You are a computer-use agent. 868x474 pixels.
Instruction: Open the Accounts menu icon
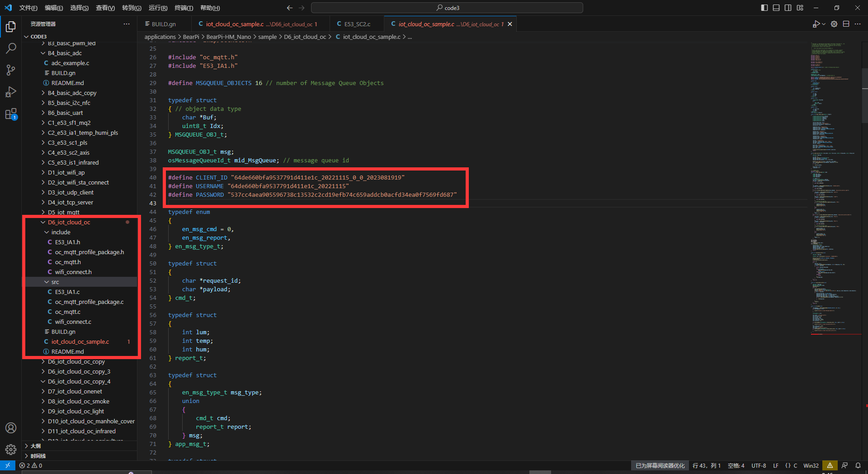[11, 428]
